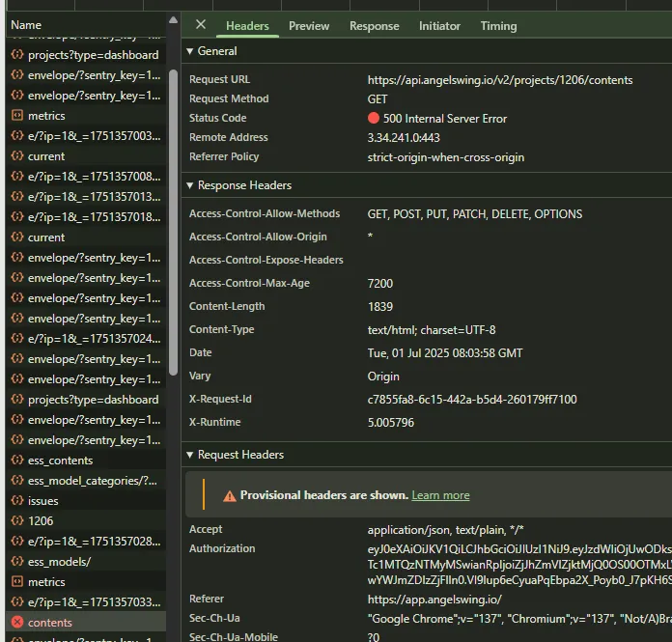Screen dimensions: 672x642
Task: Open the Timing tab
Action: click(498, 26)
